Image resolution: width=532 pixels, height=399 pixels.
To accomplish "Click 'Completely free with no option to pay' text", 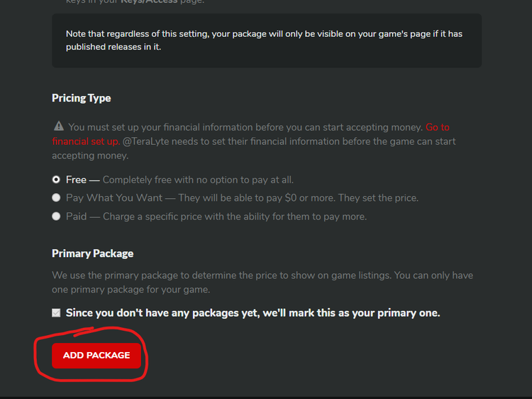I will point(198,180).
